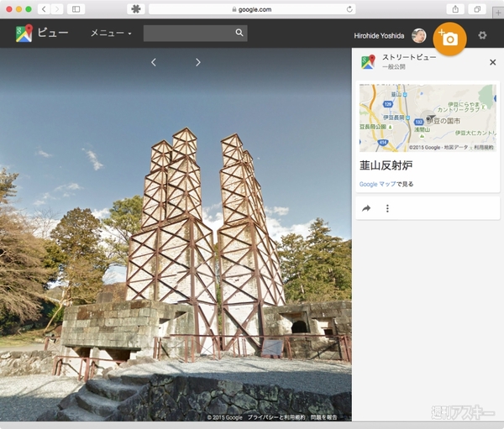Open the extension puzzle-piece icon
The height and width of the screenshot is (429, 504).
pyautogui.click(x=136, y=9)
